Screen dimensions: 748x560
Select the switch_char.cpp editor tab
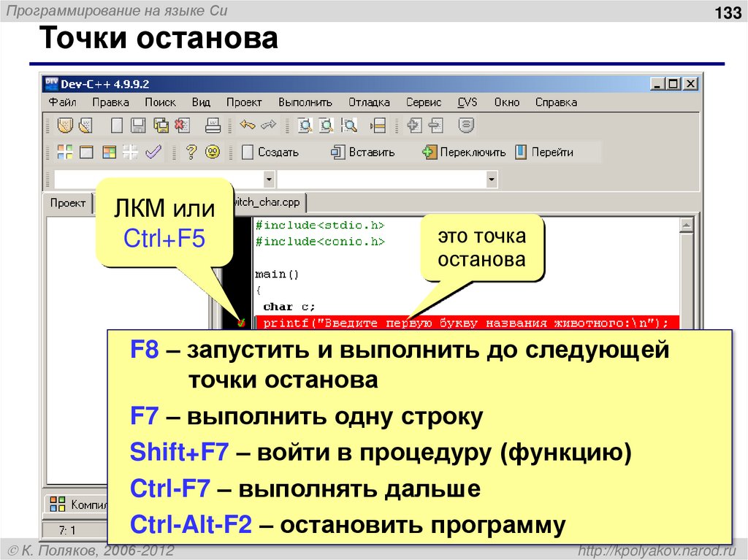pos(269,202)
